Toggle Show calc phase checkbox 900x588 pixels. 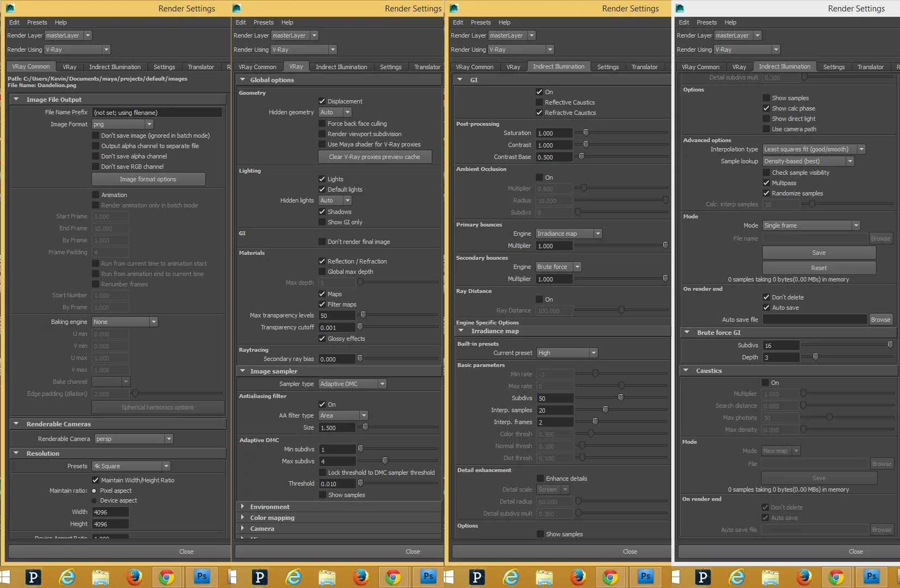766,108
